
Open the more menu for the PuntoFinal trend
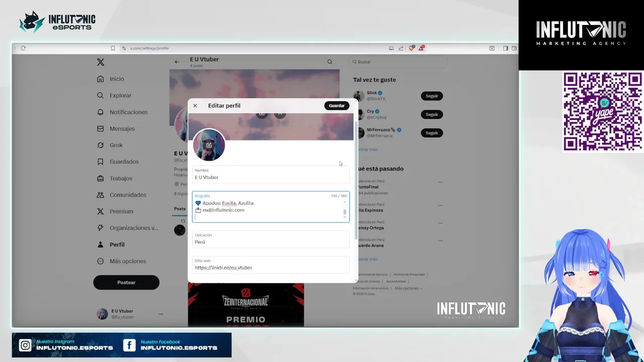[440, 182]
